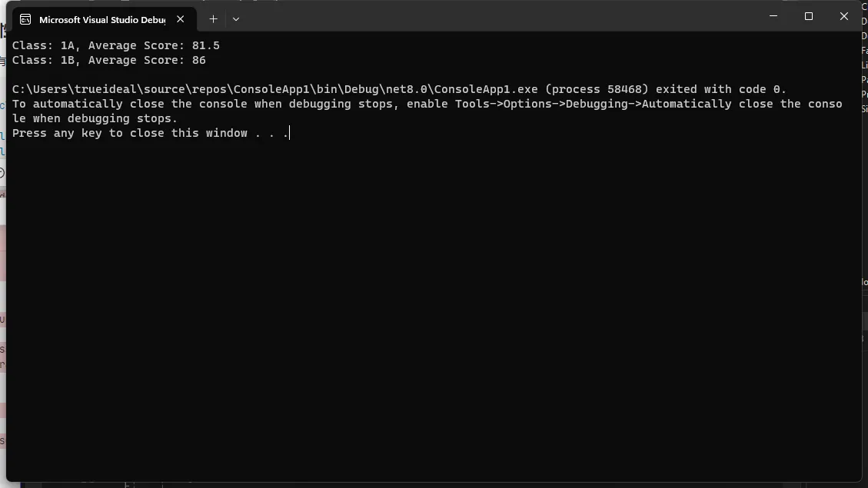Click the ConsoleApp1.exe file path text

[x=275, y=89]
